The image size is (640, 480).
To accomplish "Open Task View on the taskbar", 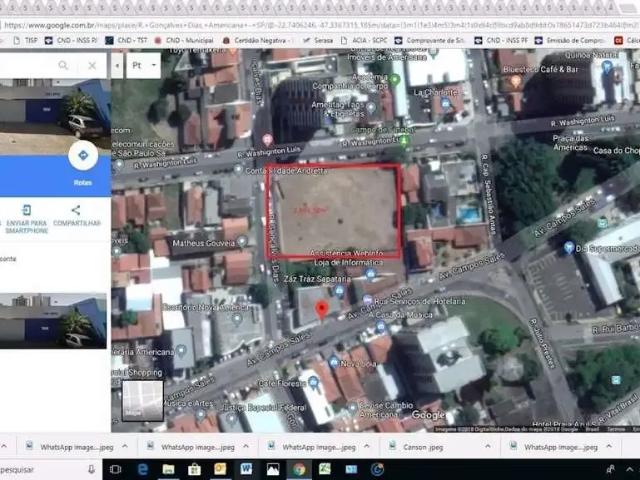I will pos(116,469).
